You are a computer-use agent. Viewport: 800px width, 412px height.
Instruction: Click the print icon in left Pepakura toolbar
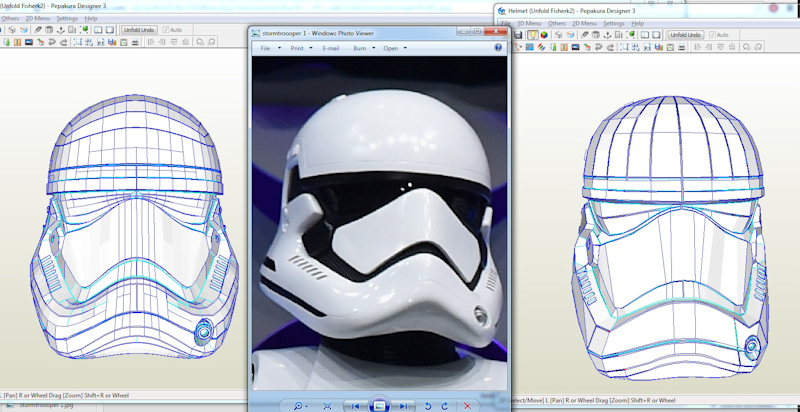[135, 42]
